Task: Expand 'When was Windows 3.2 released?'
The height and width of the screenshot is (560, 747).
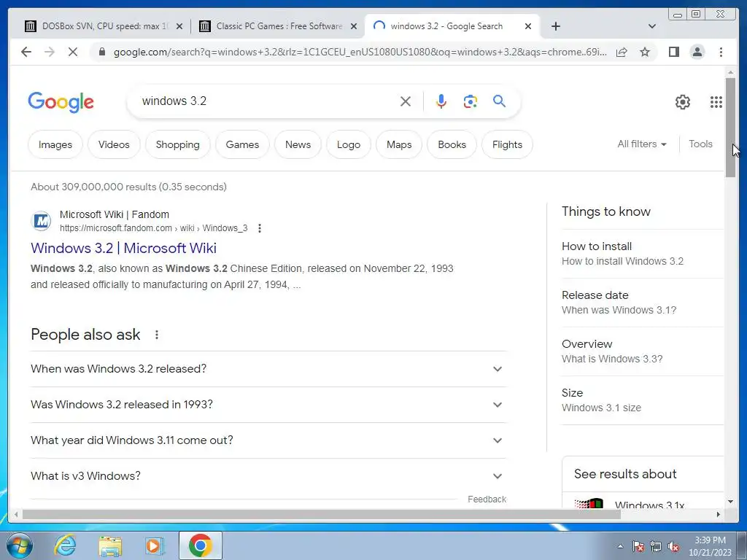Action: (268, 369)
